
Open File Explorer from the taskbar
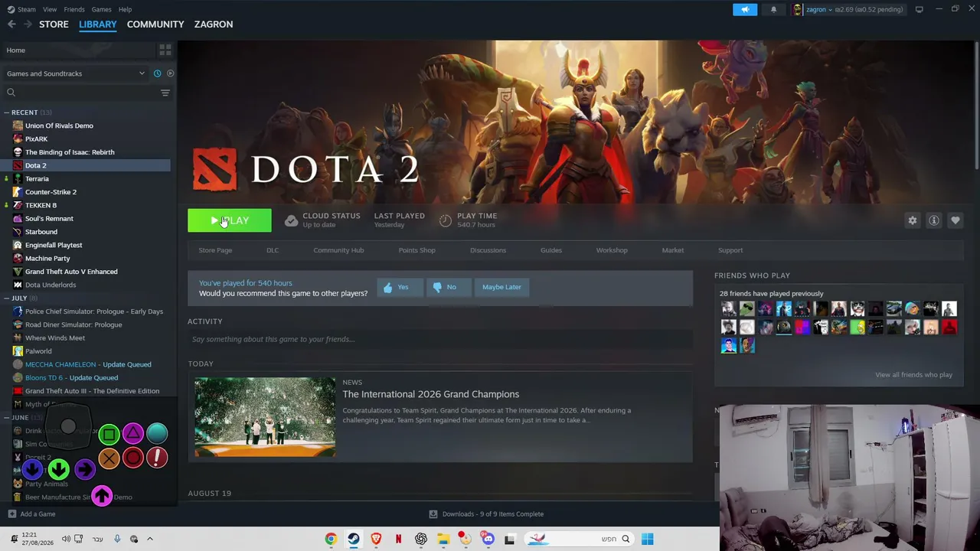pos(443,539)
